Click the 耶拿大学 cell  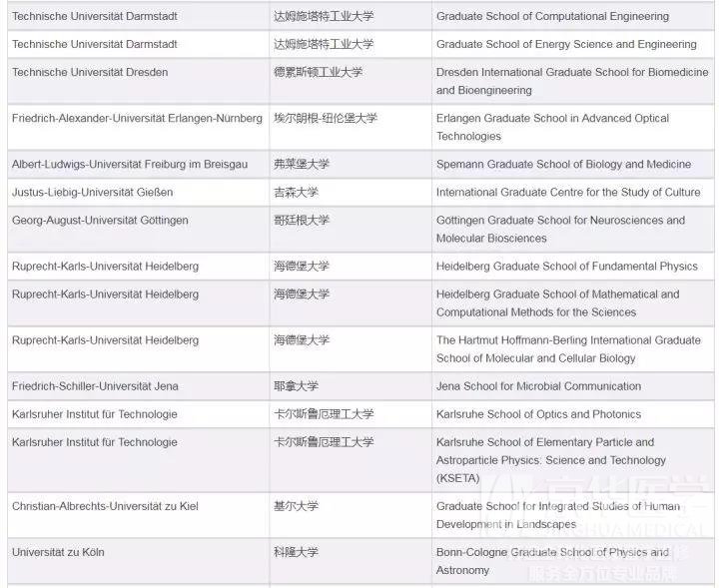(x=351, y=386)
